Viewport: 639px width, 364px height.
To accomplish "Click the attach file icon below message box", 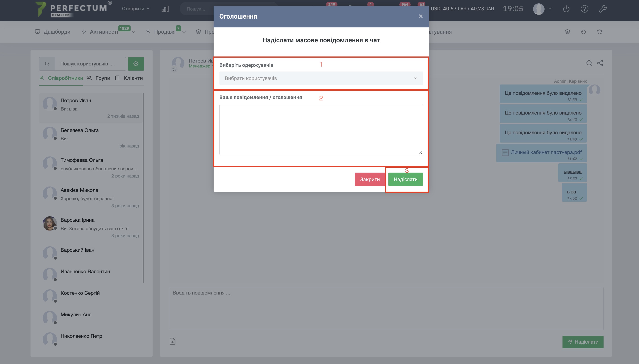I will 172,341.
